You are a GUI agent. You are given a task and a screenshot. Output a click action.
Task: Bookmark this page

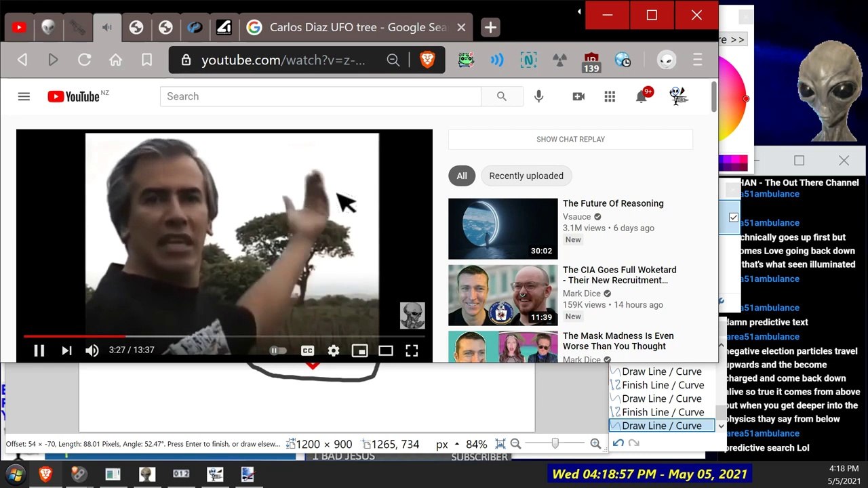pyautogui.click(x=146, y=60)
